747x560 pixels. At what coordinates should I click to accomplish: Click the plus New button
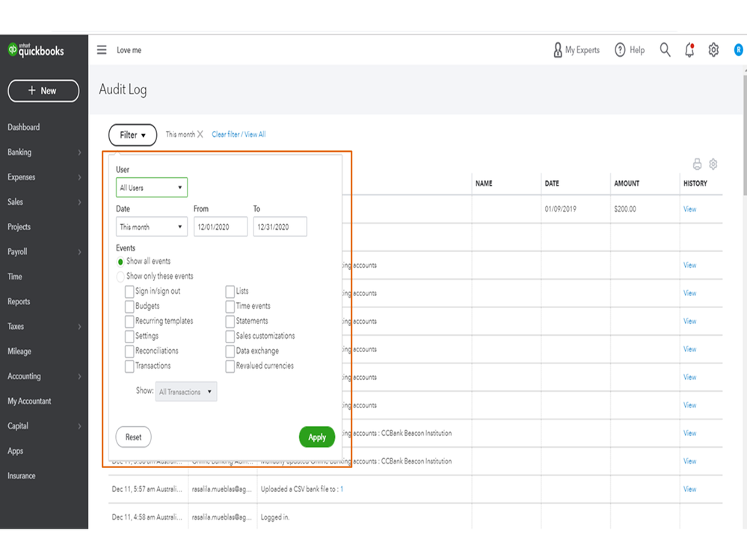(x=43, y=90)
